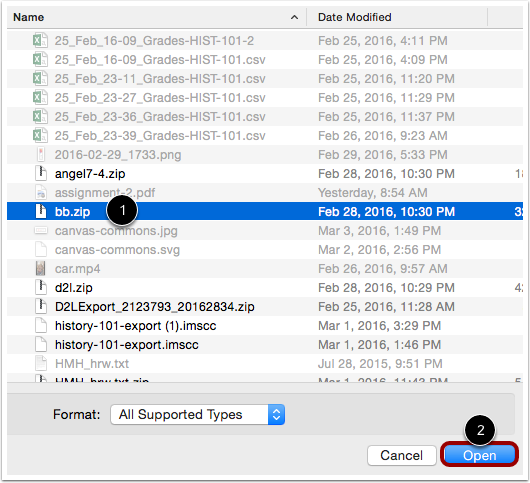Select the D2LExport_2123793_20162834.zip file icon
Image resolution: width=530 pixels, height=483 pixels.
tap(41, 306)
